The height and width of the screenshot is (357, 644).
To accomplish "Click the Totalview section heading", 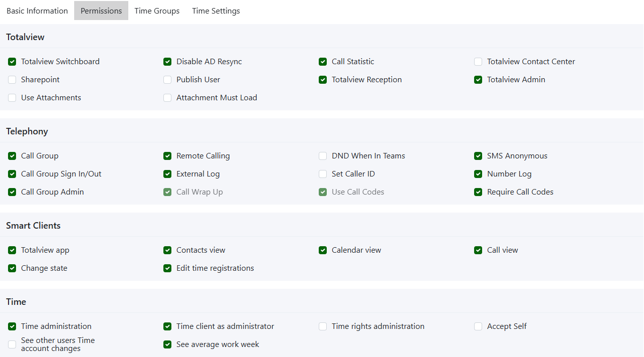I will tap(25, 37).
